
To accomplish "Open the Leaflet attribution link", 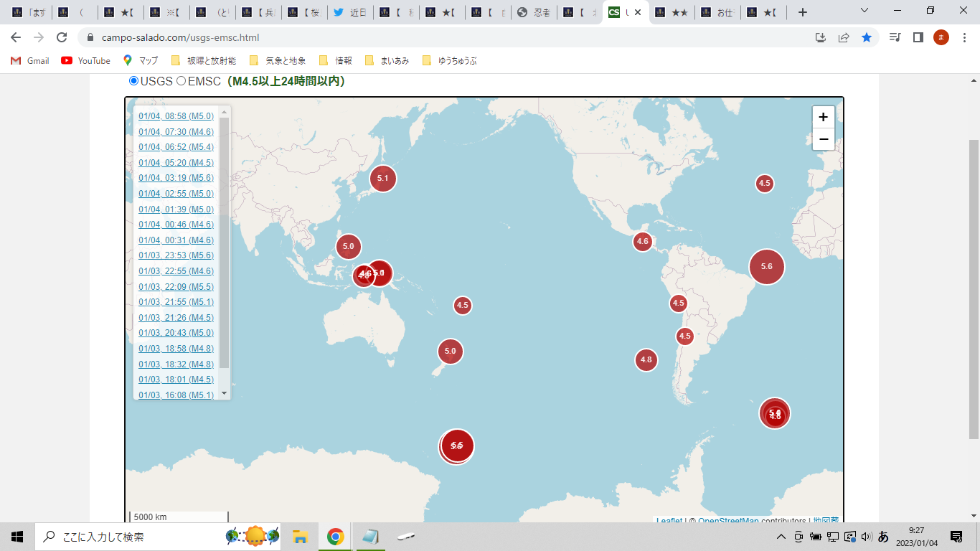I will [669, 521].
